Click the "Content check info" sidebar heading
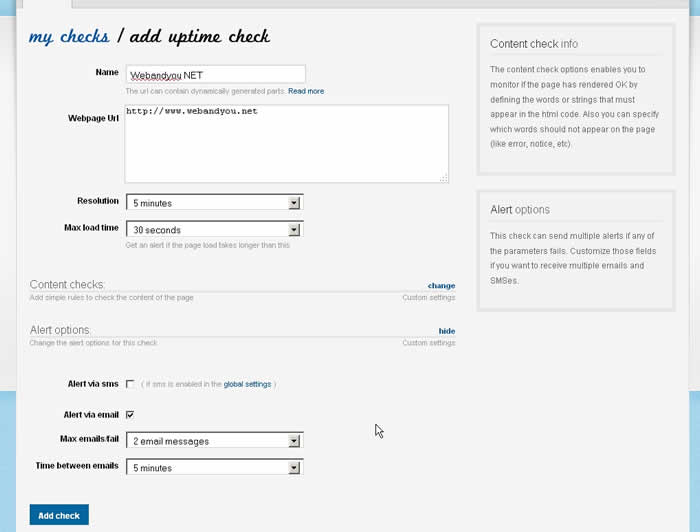 pyautogui.click(x=534, y=44)
